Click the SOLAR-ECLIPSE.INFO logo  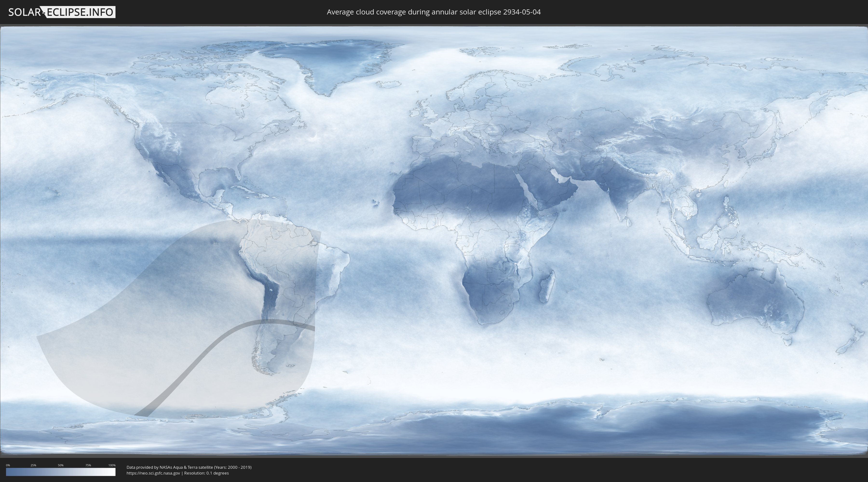click(x=62, y=12)
